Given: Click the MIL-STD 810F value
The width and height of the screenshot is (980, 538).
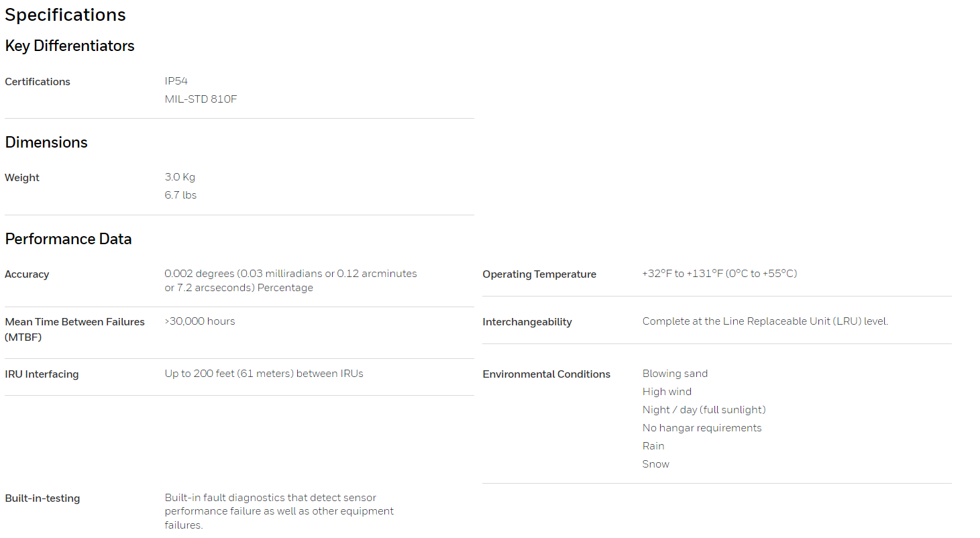Looking at the screenshot, I should click(201, 99).
